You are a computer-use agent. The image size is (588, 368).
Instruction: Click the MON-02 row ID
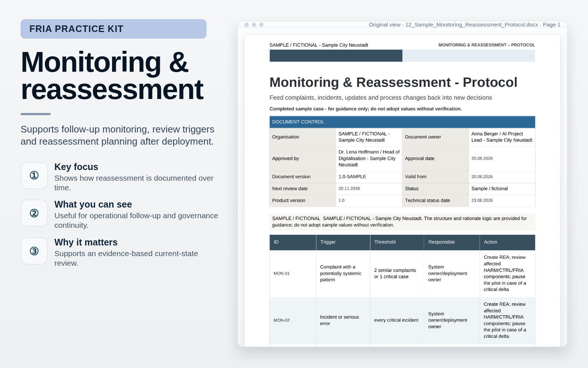[282, 320]
